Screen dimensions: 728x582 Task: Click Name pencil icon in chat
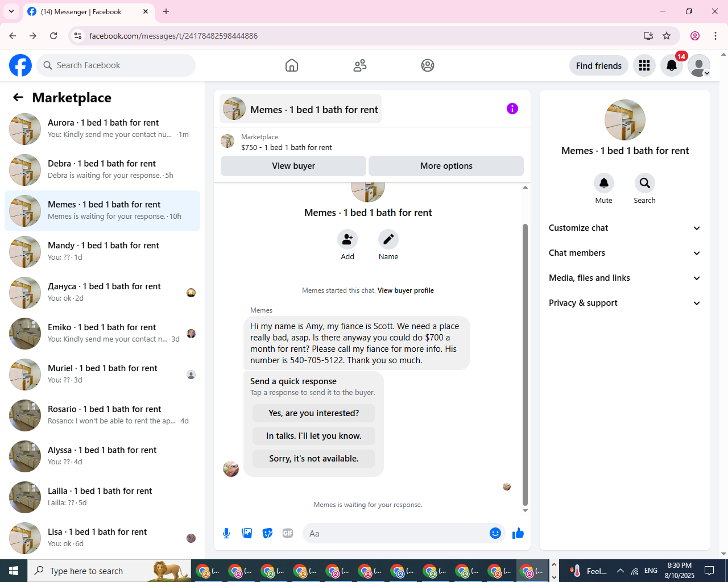tap(388, 239)
